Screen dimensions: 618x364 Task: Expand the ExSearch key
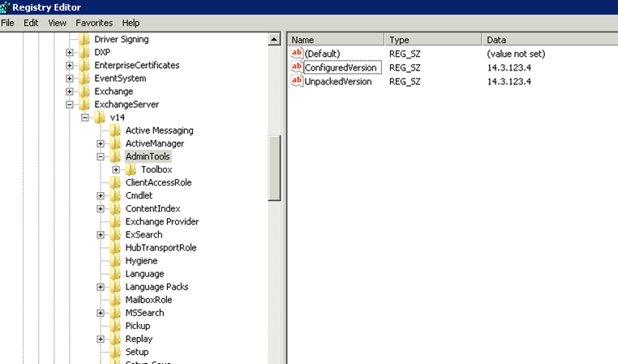pos(101,234)
